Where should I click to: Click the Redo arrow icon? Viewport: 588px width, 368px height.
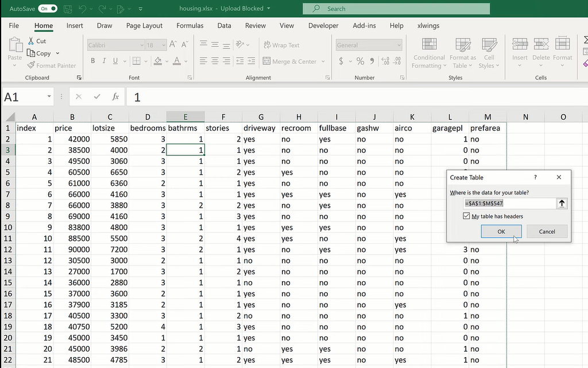pyautogui.click(x=102, y=9)
